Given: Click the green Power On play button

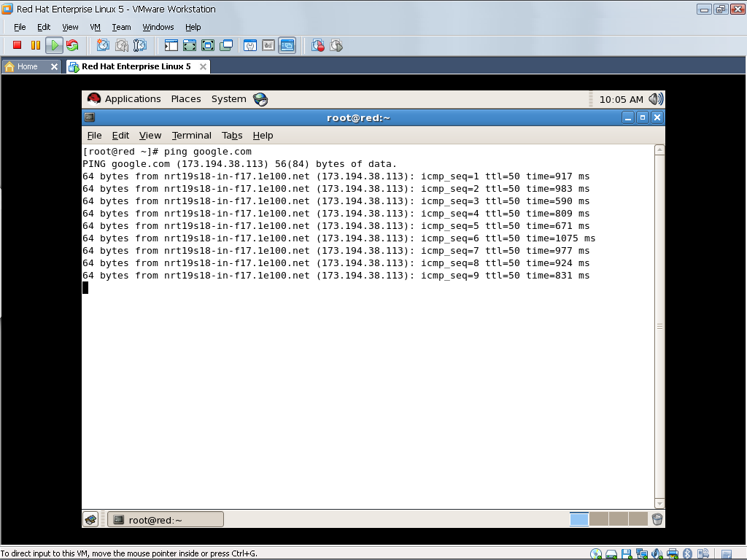Looking at the screenshot, I should 54,45.
